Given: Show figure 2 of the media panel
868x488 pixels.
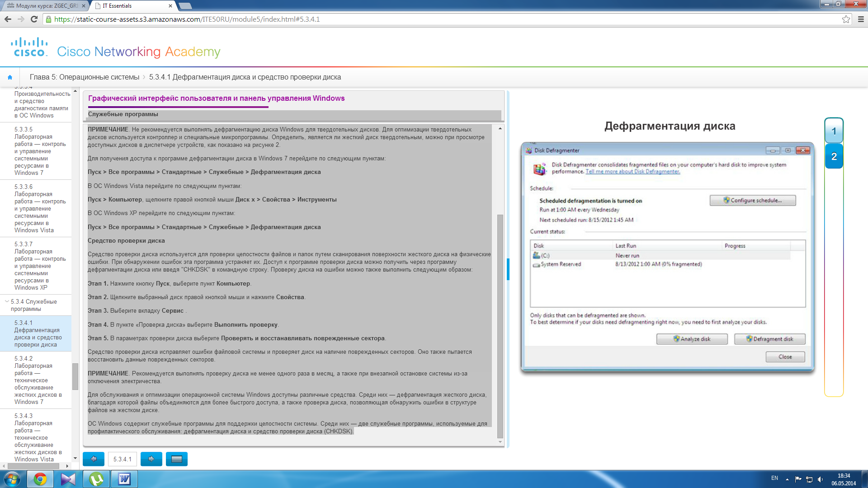Looking at the screenshot, I should pyautogui.click(x=834, y=156).
